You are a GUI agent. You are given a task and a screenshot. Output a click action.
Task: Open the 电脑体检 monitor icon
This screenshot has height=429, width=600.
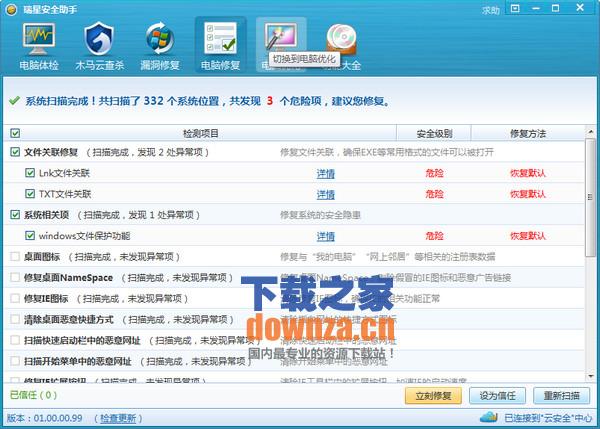pyautogui.click(x=39, y=39)
